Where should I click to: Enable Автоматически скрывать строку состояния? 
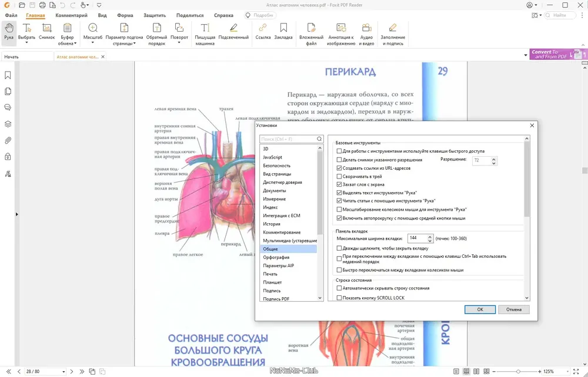[339, 288]
